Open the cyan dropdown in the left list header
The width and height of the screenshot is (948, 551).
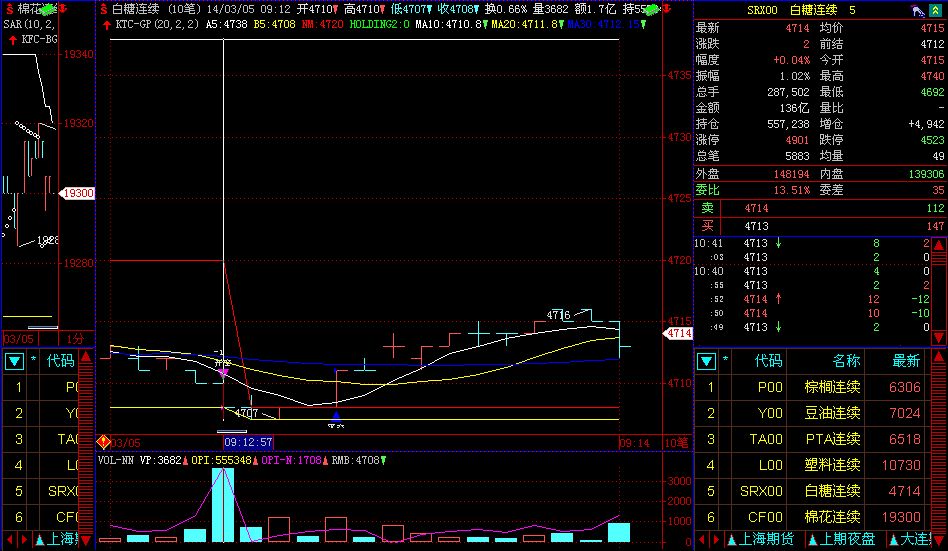(x=15, y=360)
